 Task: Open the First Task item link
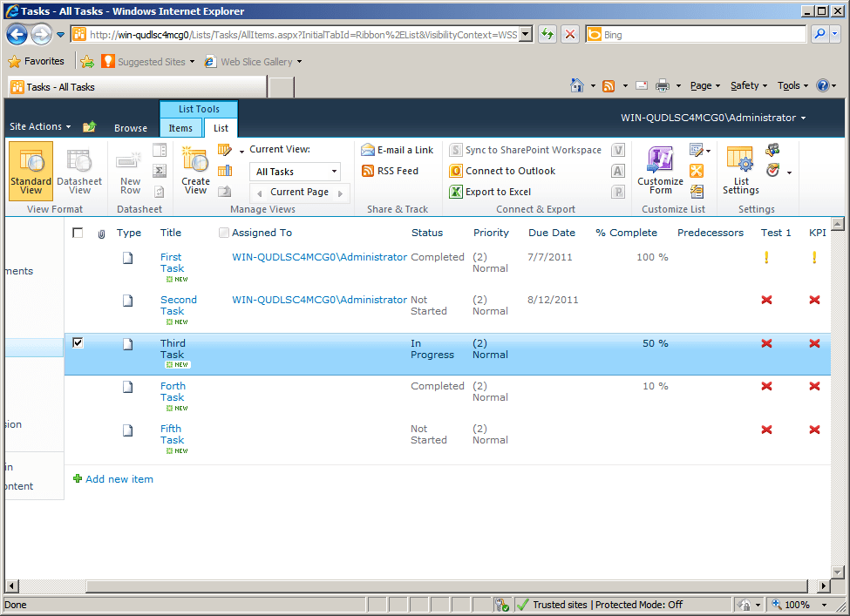pos(172,263)
